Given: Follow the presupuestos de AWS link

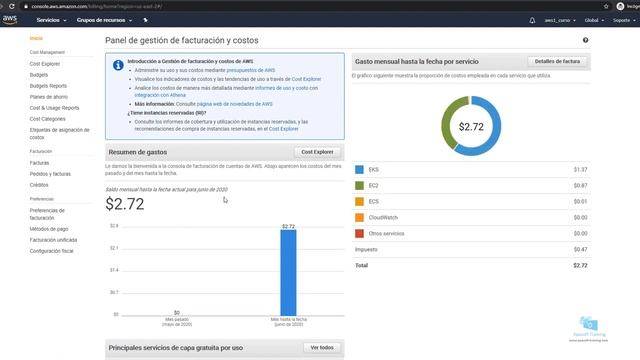Looking at the screenshot, I should 251,70.
